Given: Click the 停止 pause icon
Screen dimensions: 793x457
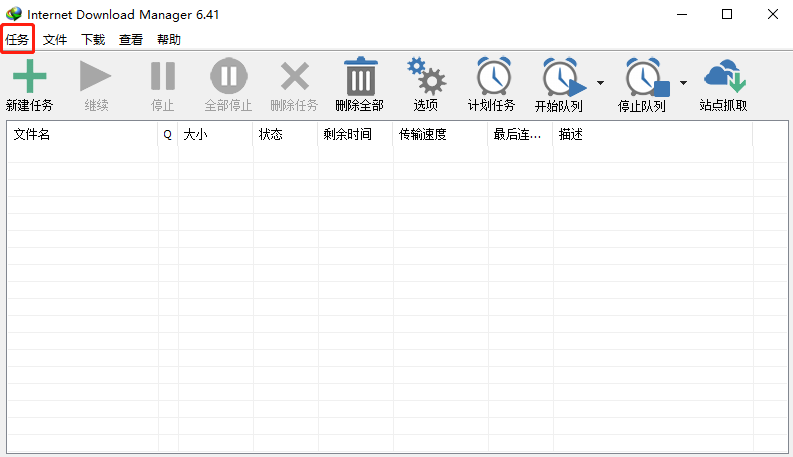Looking at the screenshot, I should [x=162, y=78].
